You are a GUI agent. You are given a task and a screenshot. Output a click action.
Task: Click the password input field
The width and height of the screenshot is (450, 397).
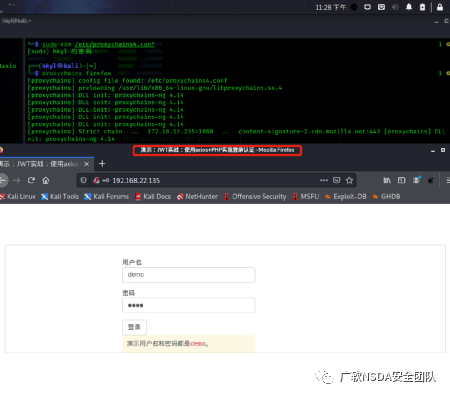(189, 305)
